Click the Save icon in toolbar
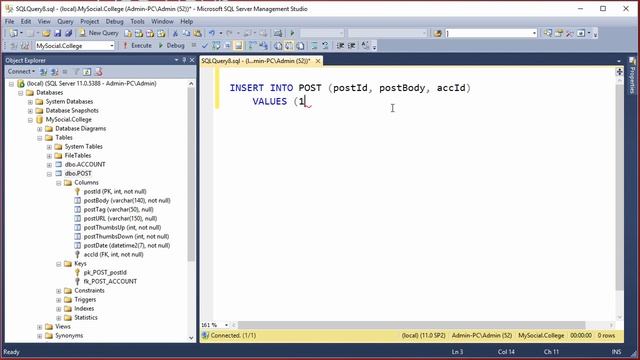The image size is (640, 360). point(58,33)
